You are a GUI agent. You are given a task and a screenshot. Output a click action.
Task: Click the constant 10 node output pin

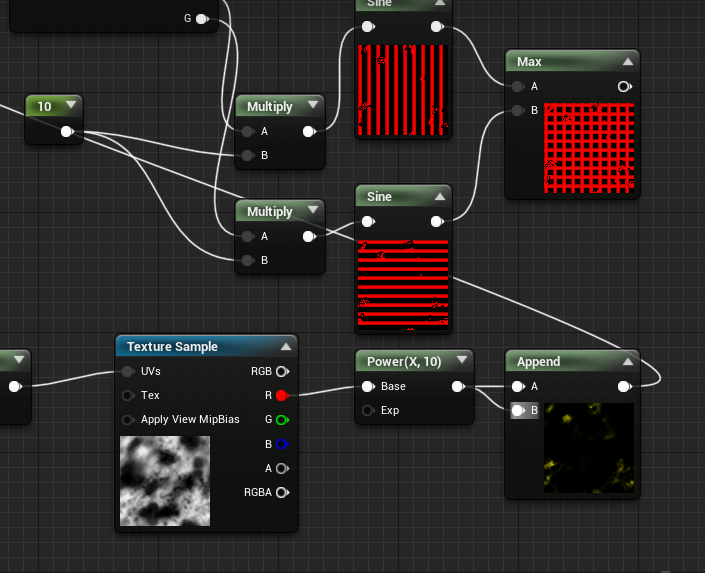click(67, 131)
